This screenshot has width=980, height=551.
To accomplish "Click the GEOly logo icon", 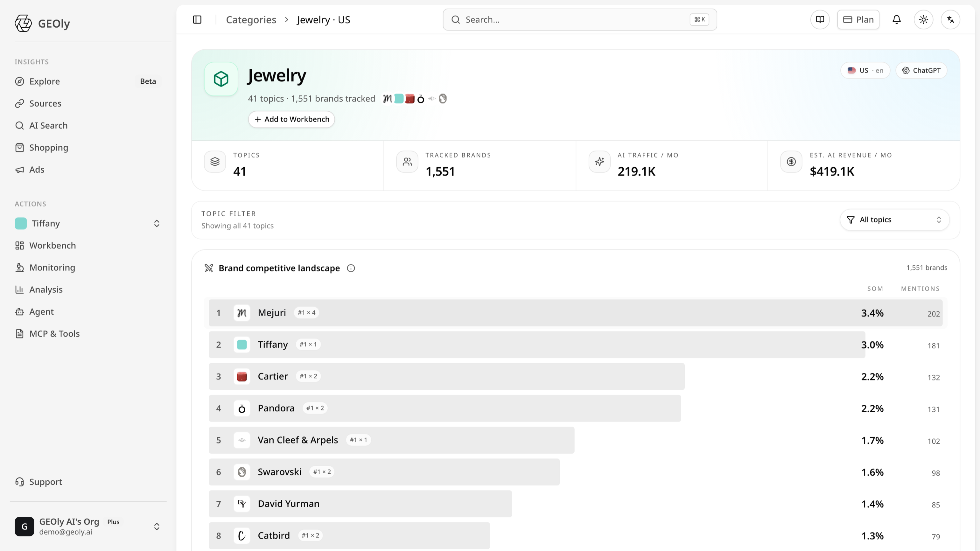I will tap(23, 23).
